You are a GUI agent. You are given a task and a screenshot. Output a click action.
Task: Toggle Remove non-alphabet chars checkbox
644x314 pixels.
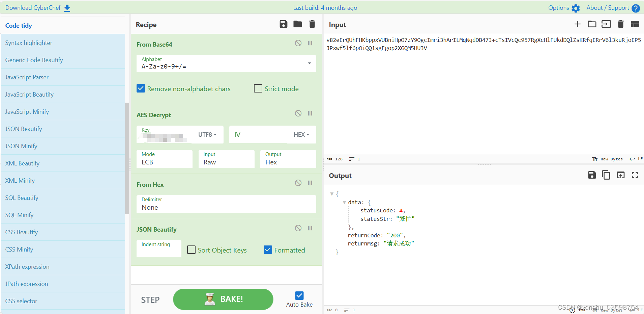pyautogui.click(x=141, y=88)
